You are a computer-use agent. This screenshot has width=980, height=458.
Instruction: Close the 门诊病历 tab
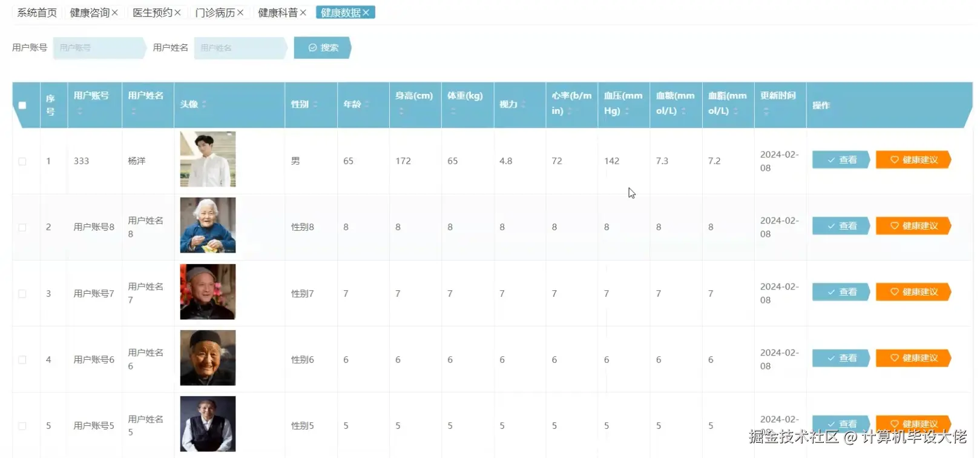240,13
